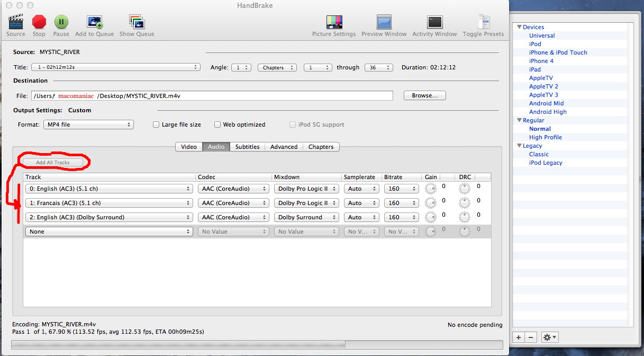Click the encoding progress bar
This screenshot has width=644, height=356.
pyautogui.click(x=257, y=344)
